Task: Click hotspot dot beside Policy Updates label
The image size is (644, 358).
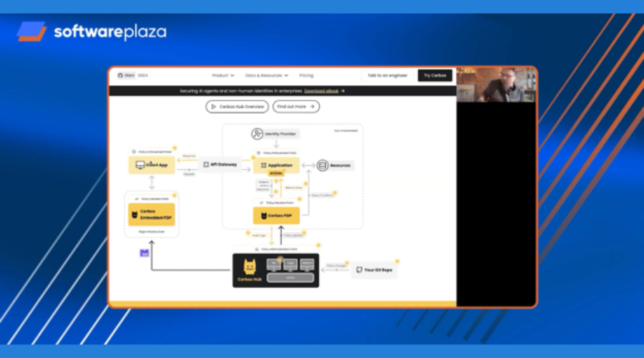Action: (306, 232)
